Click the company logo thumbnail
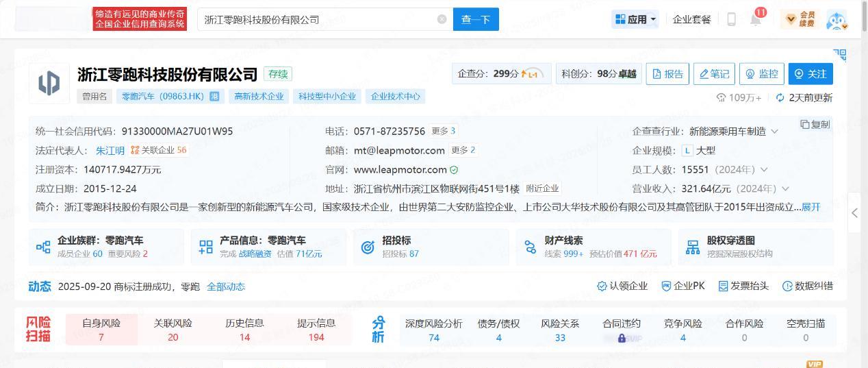Screen dimensions: 868x368 (x=49, y=83)
